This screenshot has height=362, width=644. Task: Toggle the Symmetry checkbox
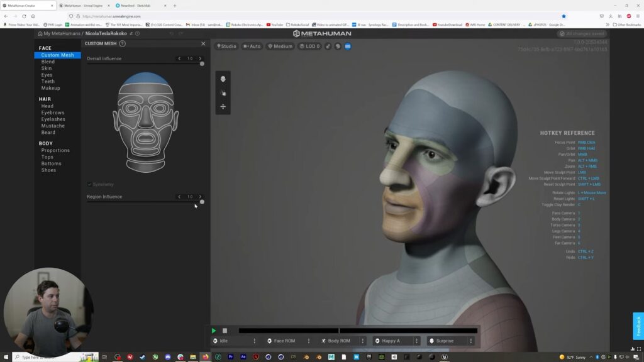90,184
